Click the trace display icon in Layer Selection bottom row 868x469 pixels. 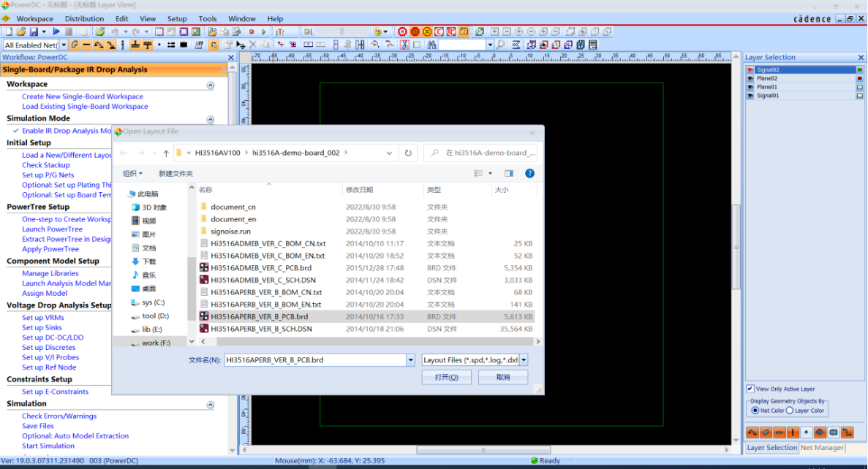pyautogui.click(x=752, y=432)
